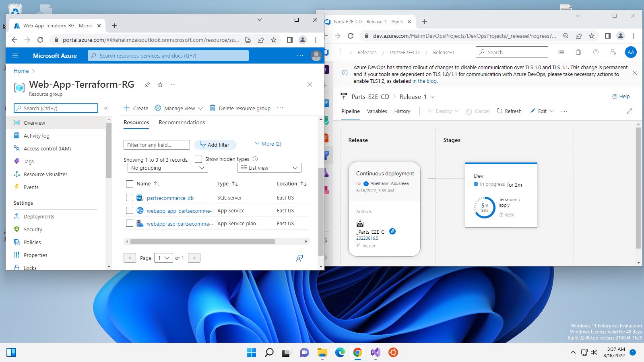Open the History tab in release

pos(402,111)
